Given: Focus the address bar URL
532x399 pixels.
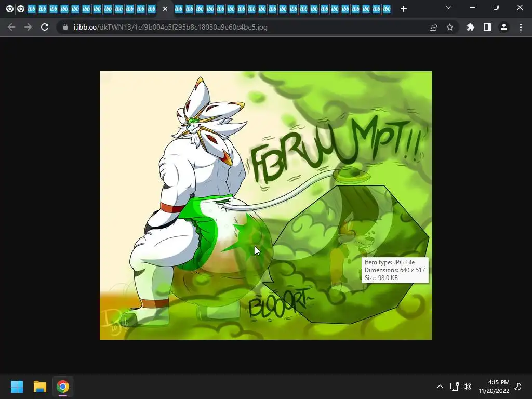Looking at the screenshot, I should (x=170, y=27).
